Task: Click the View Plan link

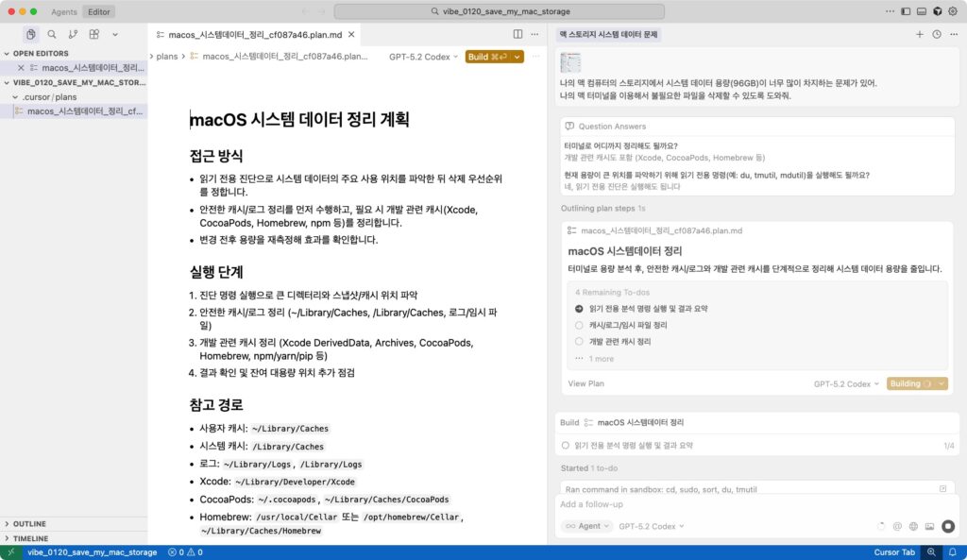Action: pos(585,383)
